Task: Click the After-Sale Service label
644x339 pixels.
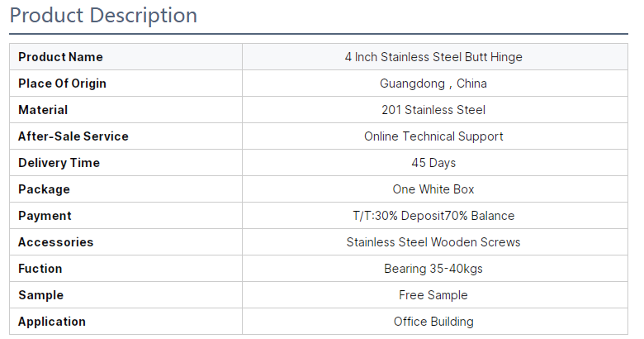Action: [x=73, y=136]
